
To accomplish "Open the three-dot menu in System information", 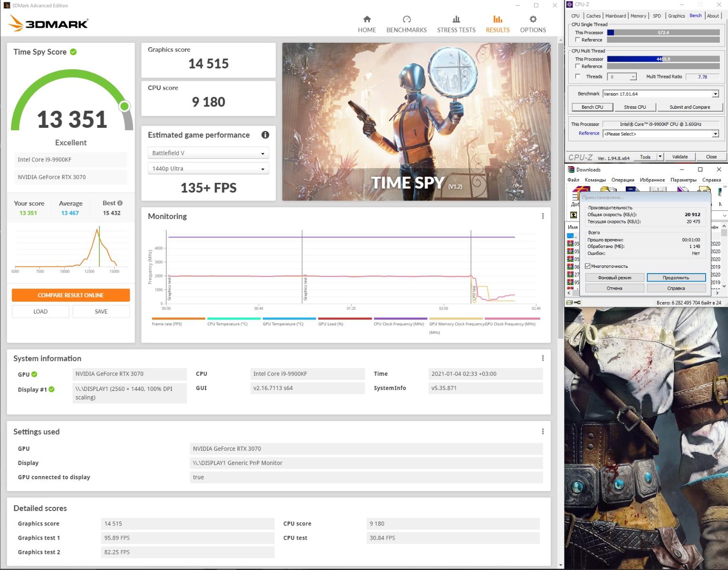I will click(x=543, y=358).
